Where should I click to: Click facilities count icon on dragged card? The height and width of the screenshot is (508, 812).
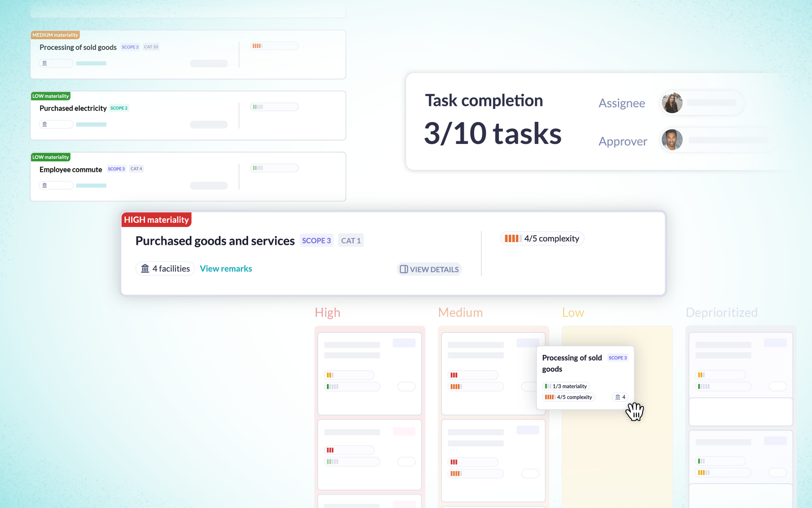coord(618,397)
